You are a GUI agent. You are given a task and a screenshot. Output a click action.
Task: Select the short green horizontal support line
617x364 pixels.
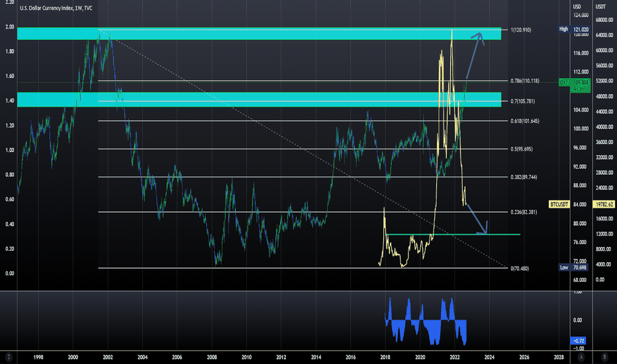tap(453, 234)
